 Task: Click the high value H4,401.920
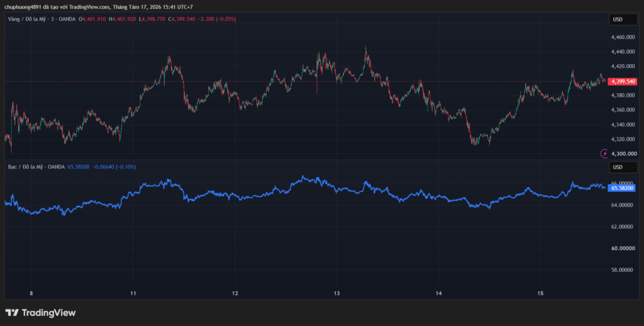(x=122, y=19)
